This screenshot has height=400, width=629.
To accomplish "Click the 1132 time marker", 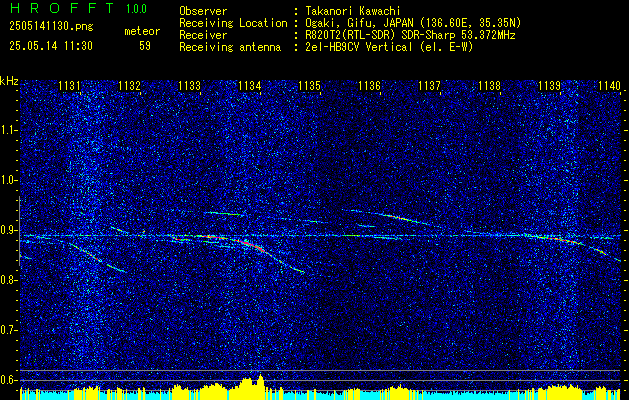I will click(x=130, y=86).
